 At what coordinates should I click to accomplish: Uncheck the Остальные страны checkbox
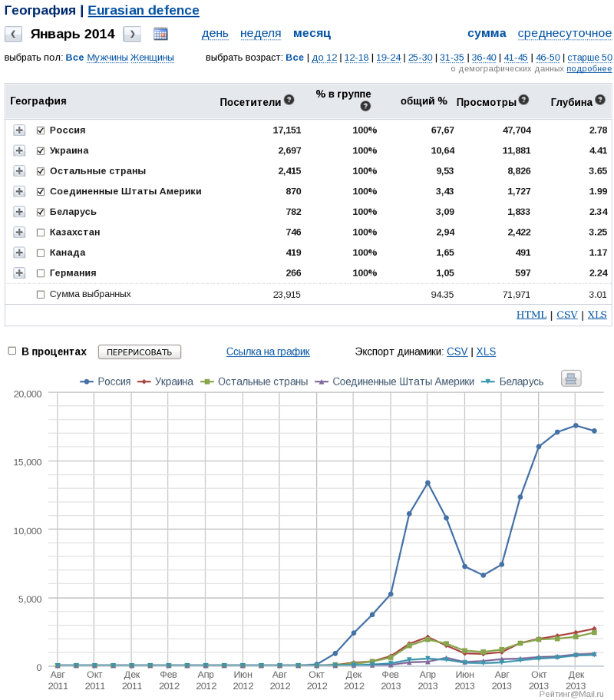[41, 171]
